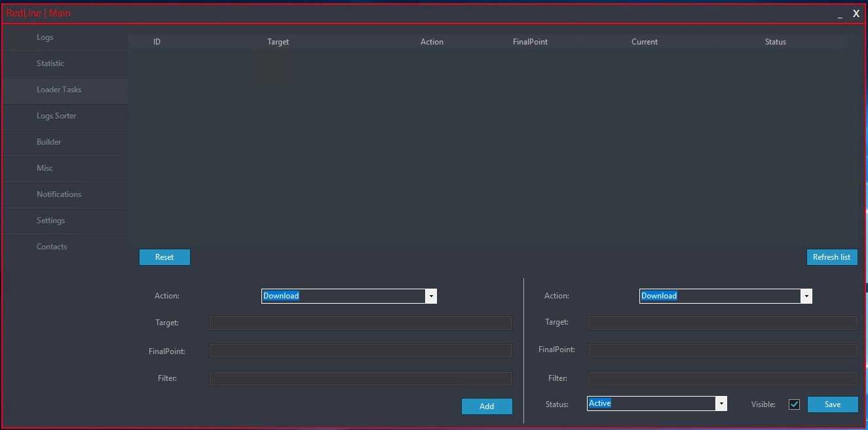This screenshot has height=430, width=868.
Task: Open the Logs section
Action: (66, 38)
